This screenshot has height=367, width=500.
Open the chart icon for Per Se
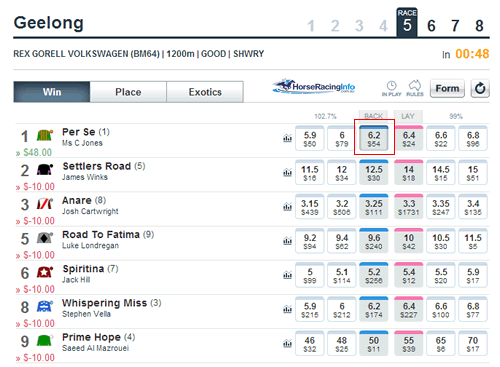[287, 138]
